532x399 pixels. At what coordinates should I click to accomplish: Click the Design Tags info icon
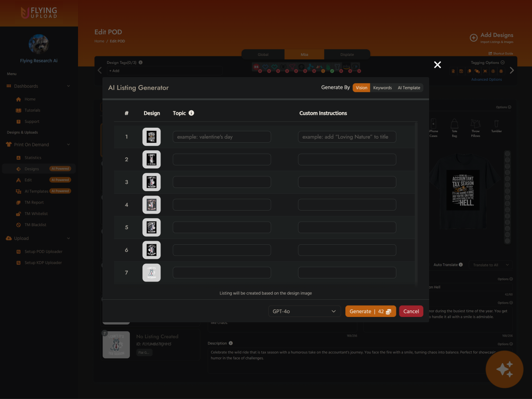pyautogui.click(x=141, y=63)
